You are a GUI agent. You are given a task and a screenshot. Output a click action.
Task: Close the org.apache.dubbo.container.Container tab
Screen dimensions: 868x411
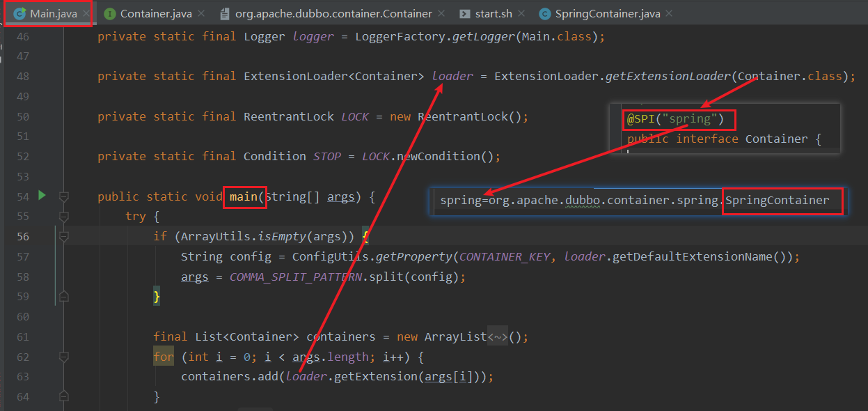tap(441, 14)
